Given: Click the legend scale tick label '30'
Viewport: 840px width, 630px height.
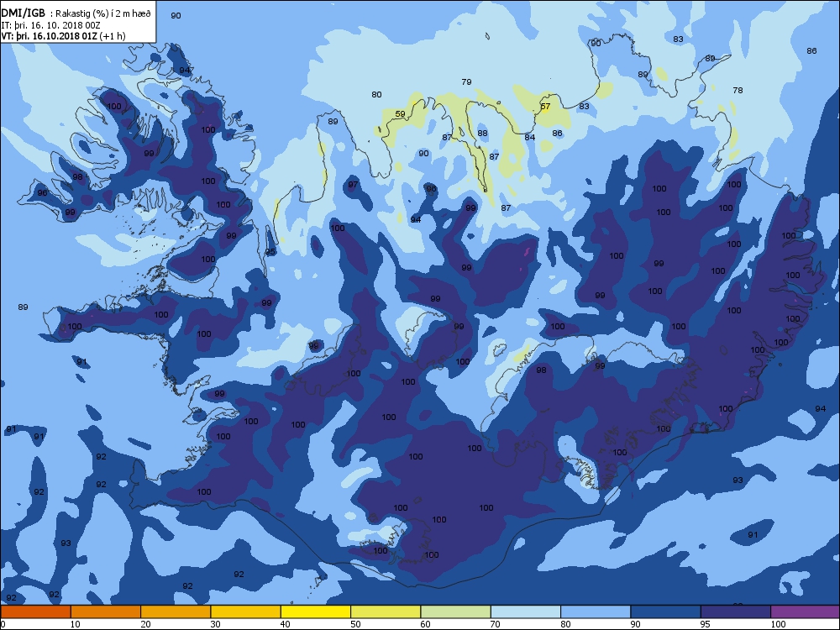Looking at the screenshot, I should point(215,624).
